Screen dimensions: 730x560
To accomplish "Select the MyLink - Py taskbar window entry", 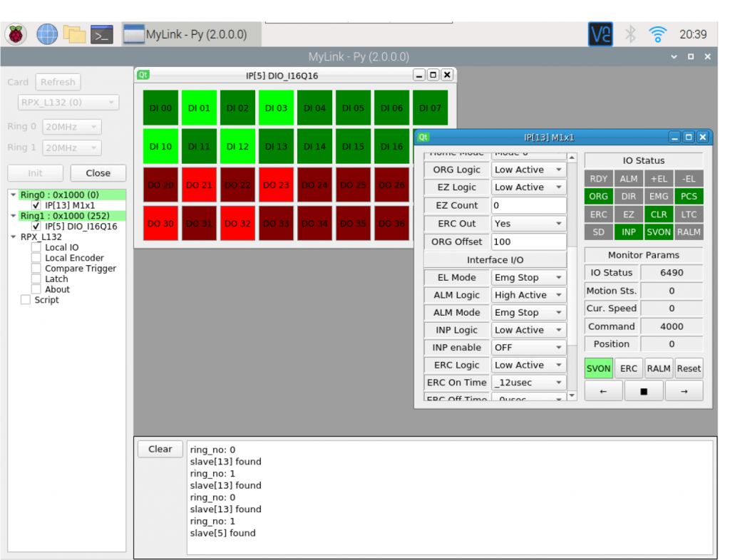I will click(191, 34).
